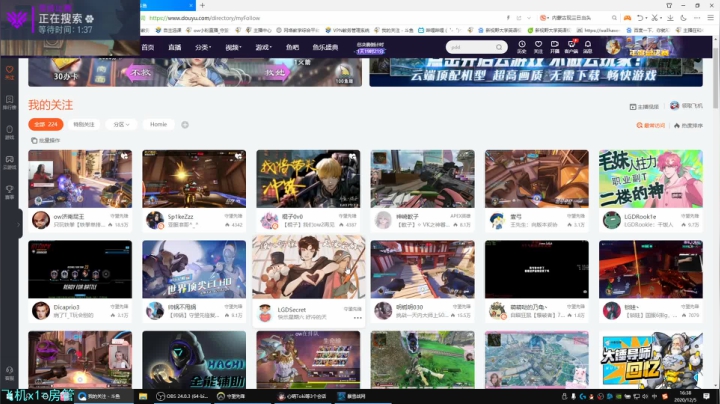Click the browser game controller icon
The height and width of the screenshot is (404, 720).
click(x=627, y=18)
